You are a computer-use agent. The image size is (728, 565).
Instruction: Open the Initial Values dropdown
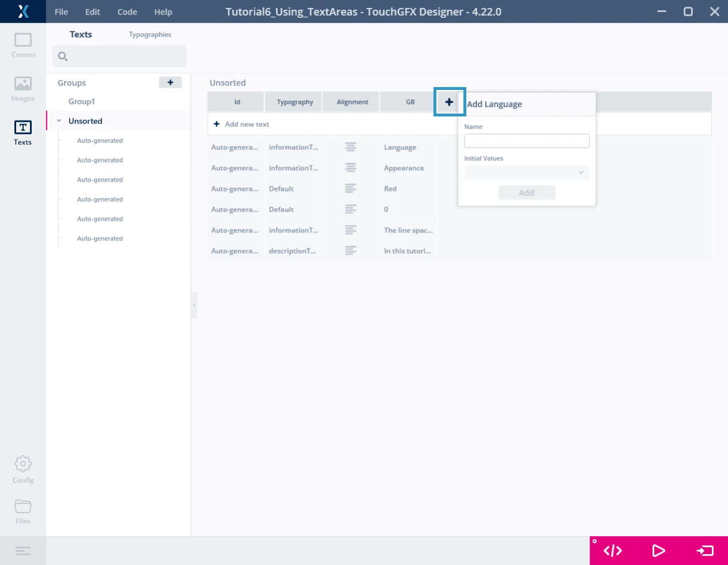tap(526, 172)
